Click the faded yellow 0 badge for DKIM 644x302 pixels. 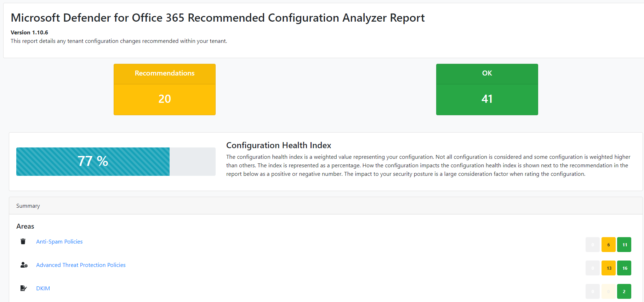coord(608,291)
